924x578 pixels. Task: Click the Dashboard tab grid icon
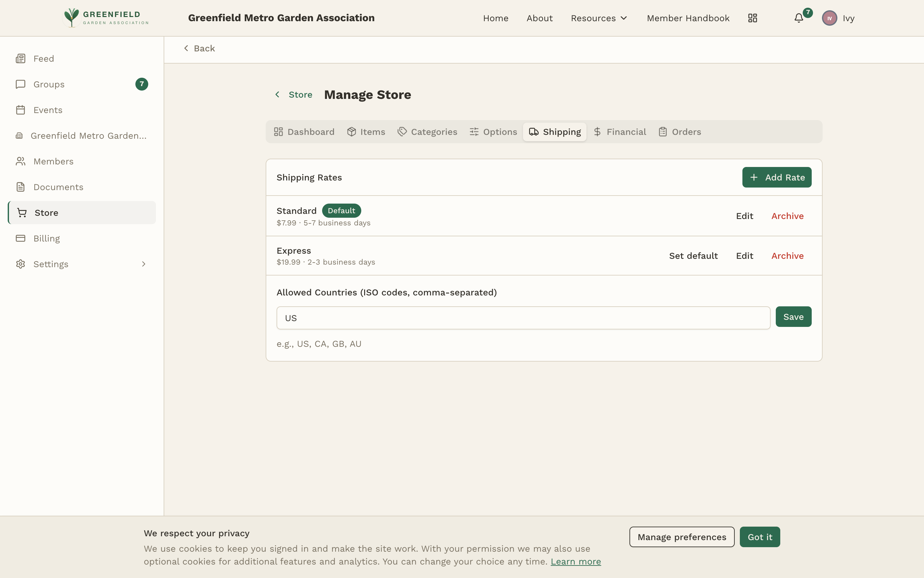[x=278, y=132]
